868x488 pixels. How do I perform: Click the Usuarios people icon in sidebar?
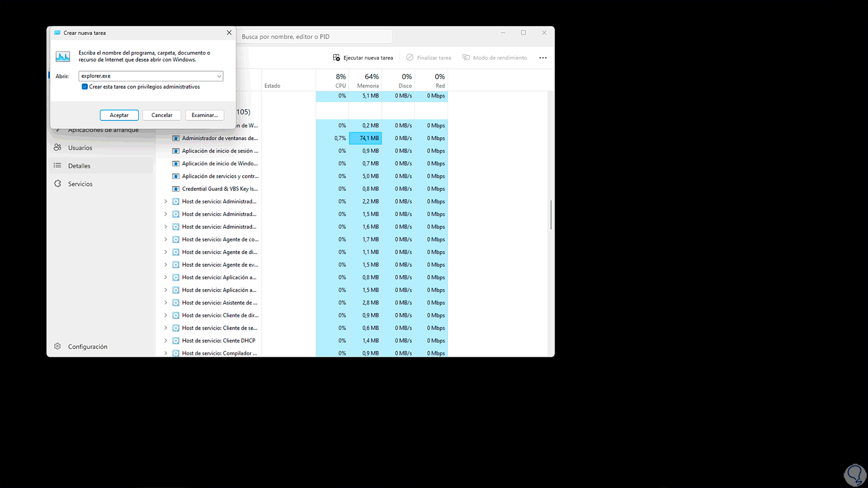pyautogui.click(x=58, y=147)
